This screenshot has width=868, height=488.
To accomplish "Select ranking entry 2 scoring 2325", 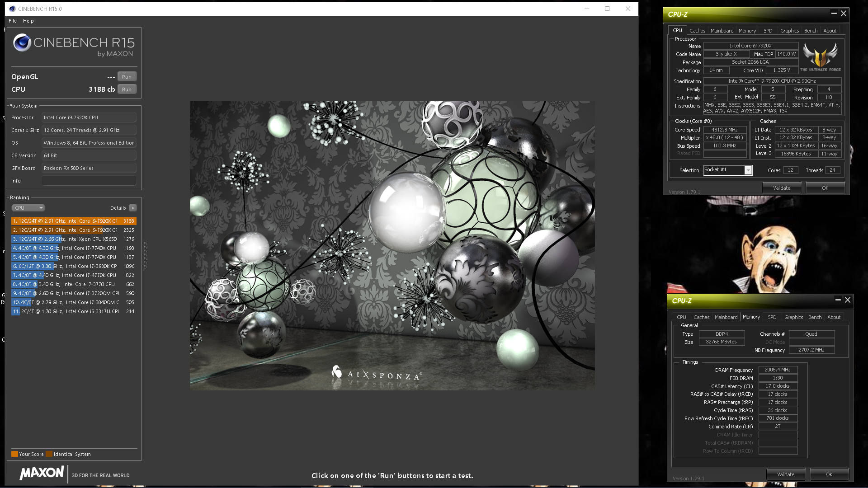I will click(74, 230).
